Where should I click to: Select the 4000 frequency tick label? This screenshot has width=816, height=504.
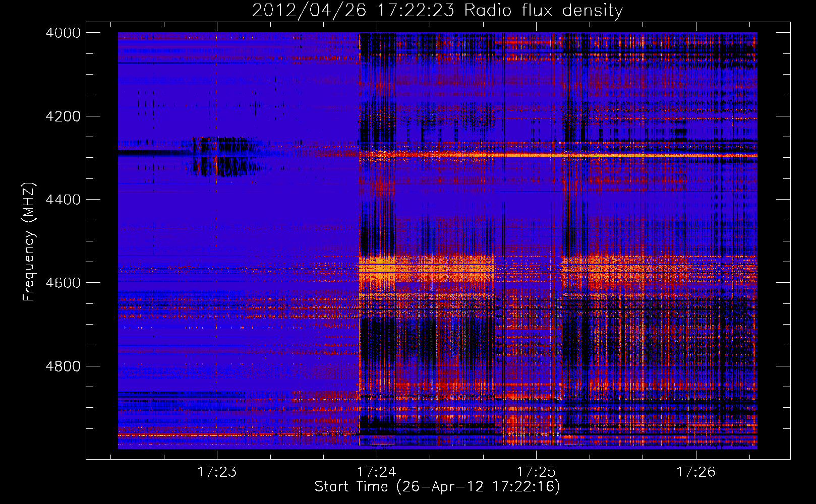point(63,33)
